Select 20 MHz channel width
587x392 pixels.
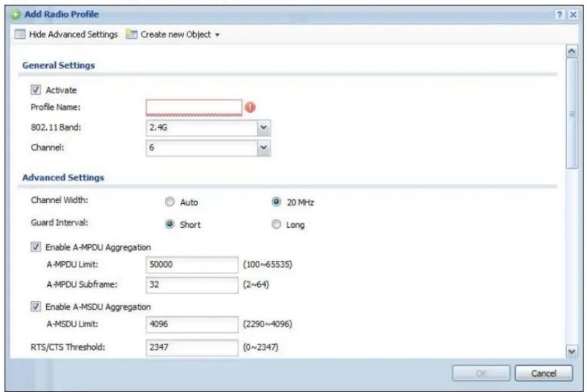tap(276, 202)
